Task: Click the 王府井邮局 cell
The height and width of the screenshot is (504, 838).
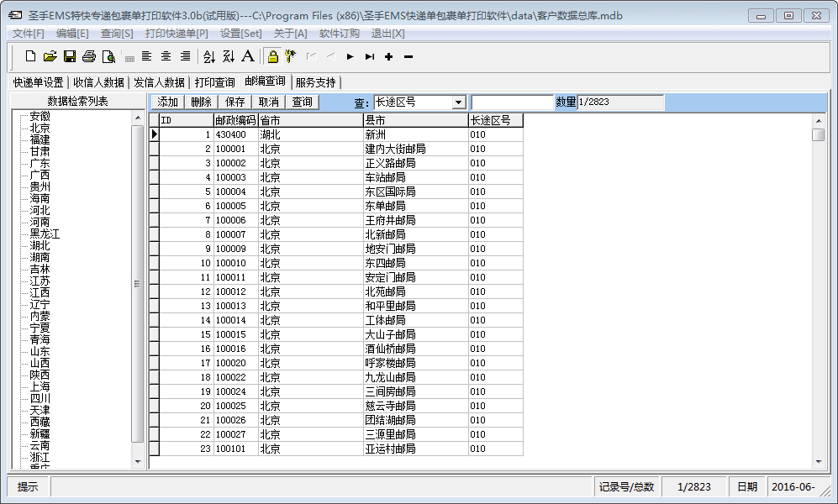Action: 416,220
